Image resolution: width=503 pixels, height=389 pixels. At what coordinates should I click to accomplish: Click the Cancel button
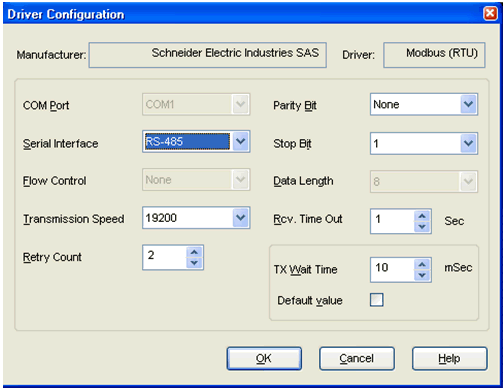(x=357, y=358)
